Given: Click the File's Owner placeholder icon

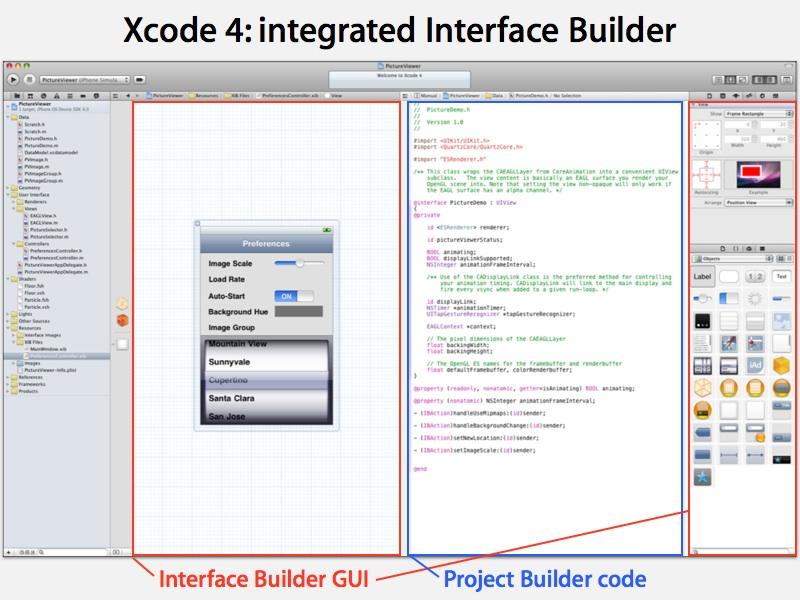Looking at the screenshot, I should (122, 304).
